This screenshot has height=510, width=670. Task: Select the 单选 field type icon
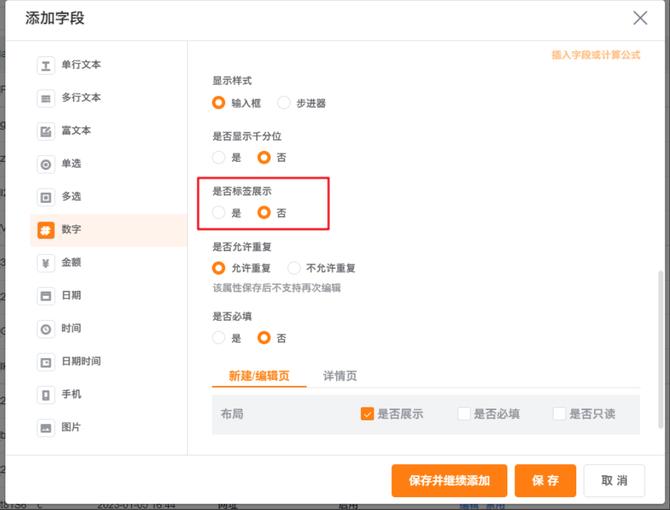tap(46, 164)
